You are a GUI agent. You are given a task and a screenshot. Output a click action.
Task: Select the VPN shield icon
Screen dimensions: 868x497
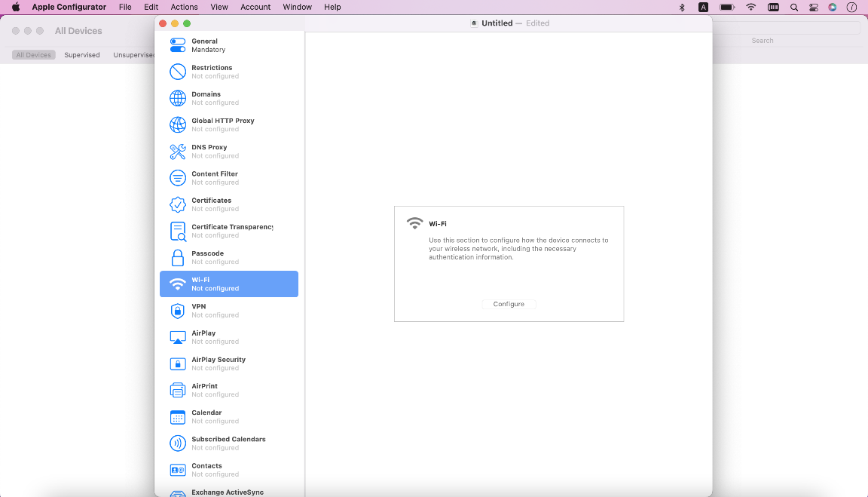pos(178,311)
